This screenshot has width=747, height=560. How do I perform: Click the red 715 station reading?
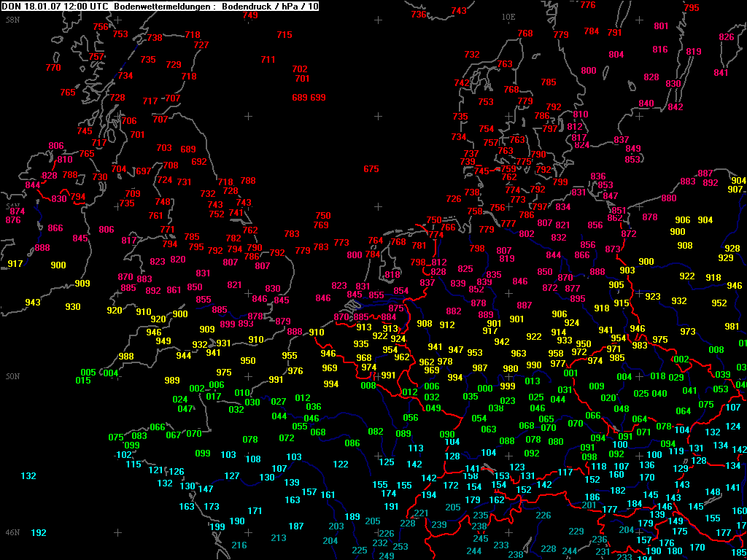285,35
